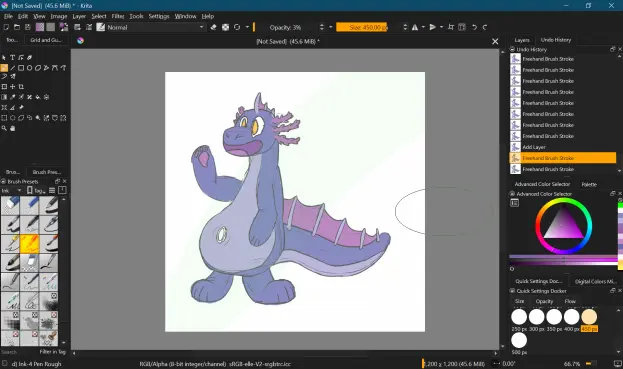Click the Reload brush preset icon

coord(237,27)
